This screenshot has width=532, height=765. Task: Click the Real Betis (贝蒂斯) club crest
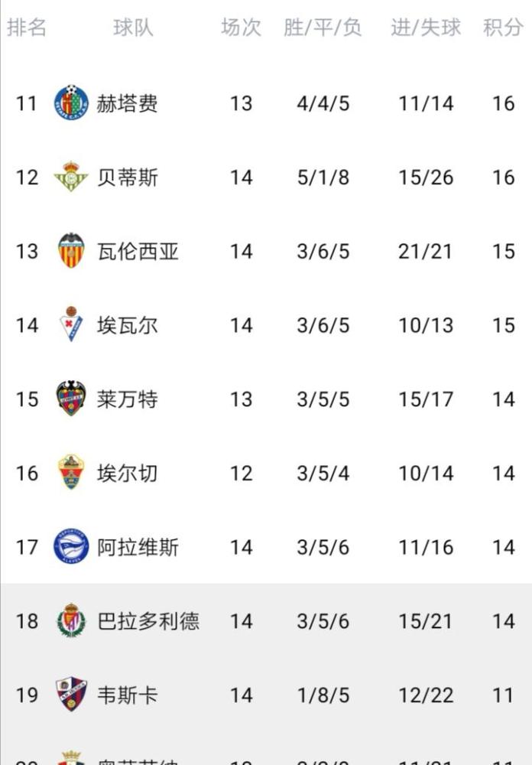(x=71, y=177)
